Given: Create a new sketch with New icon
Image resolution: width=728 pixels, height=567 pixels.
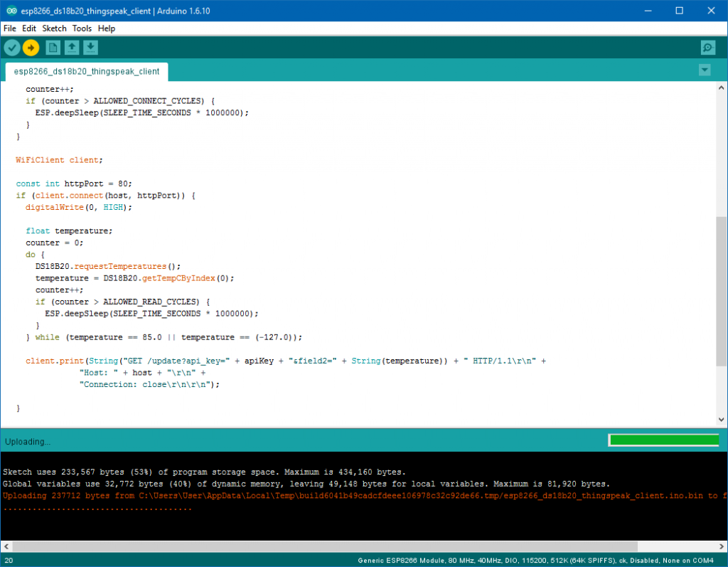Looking at the screenshot, I should (x=53, y=48).
